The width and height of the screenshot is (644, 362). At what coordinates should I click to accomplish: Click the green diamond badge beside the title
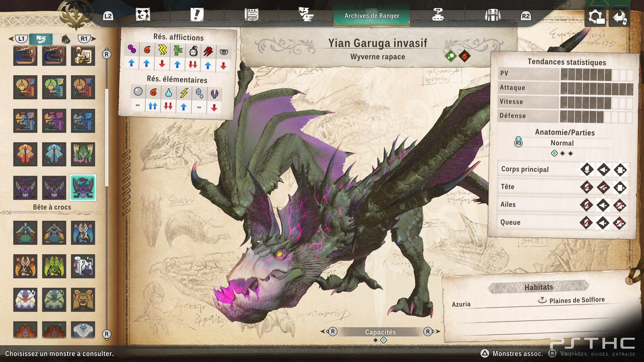click(x=451, y=56)
